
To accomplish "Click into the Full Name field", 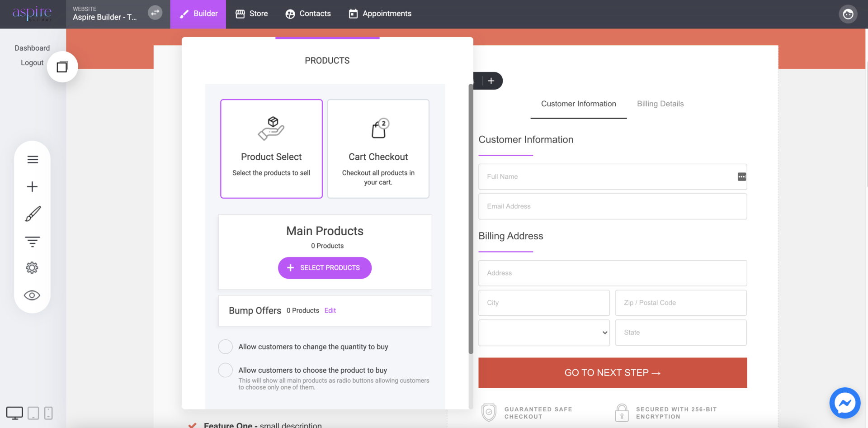I will click(x=613, y=177).
